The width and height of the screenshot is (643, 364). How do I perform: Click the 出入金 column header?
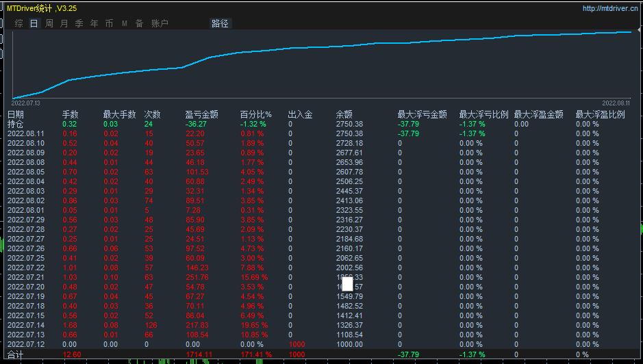(300, 114)
